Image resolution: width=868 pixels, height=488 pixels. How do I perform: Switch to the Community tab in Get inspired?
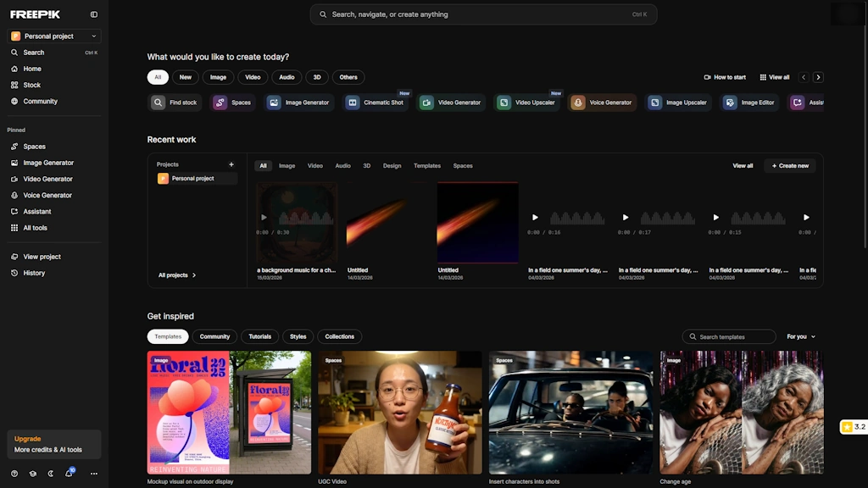pos(214,336)
